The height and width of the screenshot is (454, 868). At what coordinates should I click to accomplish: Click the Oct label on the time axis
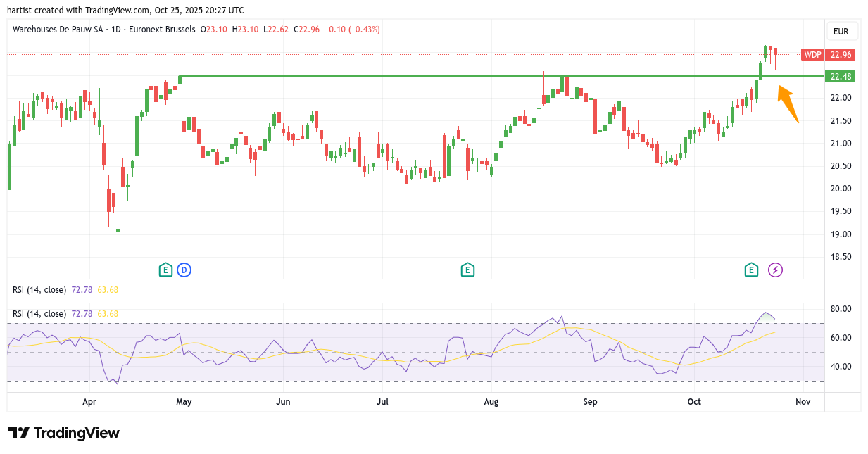click(695, 402)
